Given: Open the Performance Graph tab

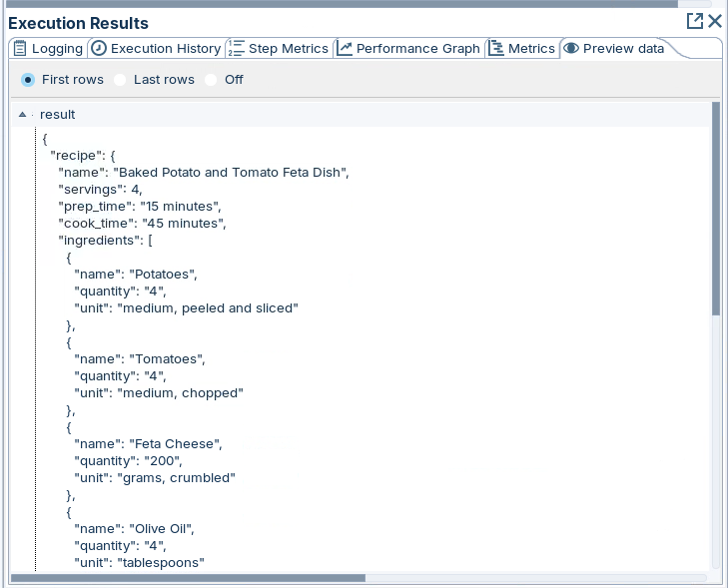Looking at the screenshot, I should pyautogui.click(x=417, y=48).
